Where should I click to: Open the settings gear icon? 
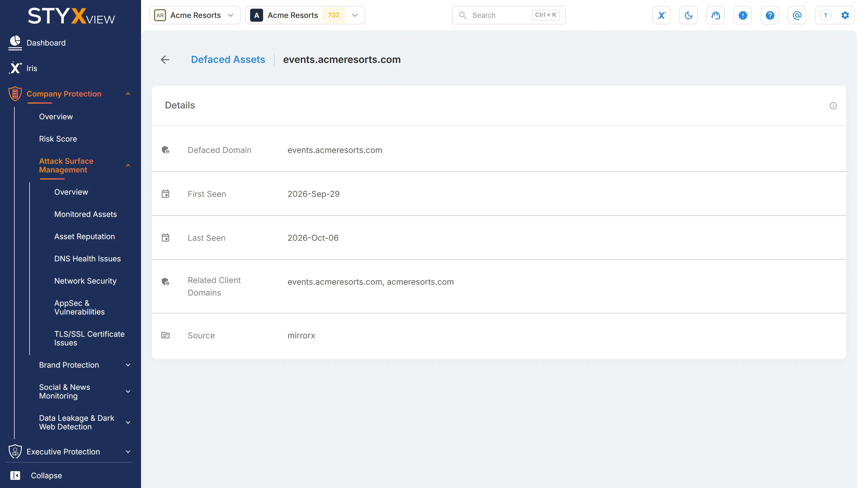coord(845,15)
